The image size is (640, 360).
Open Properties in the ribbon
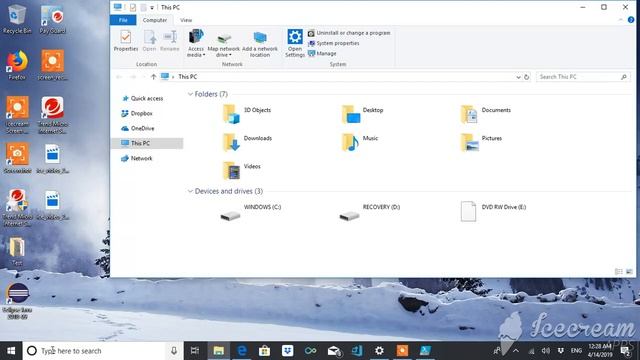126,41
